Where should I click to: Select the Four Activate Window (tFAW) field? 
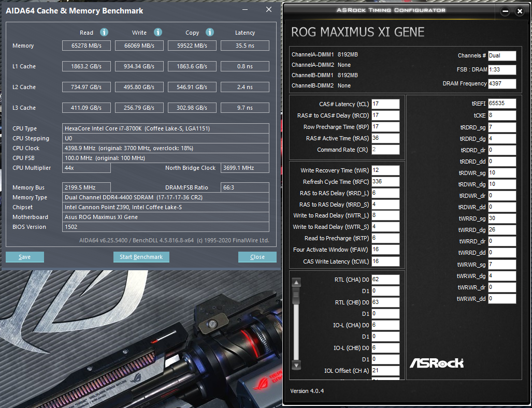(385, 250)
